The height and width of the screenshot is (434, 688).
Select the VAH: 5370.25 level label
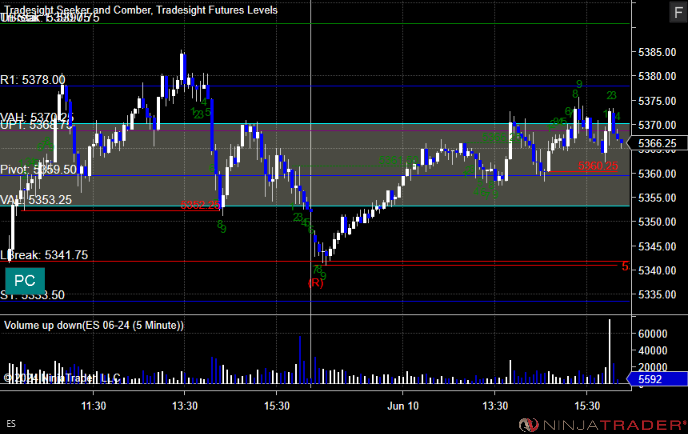click(x=37, y=117)
